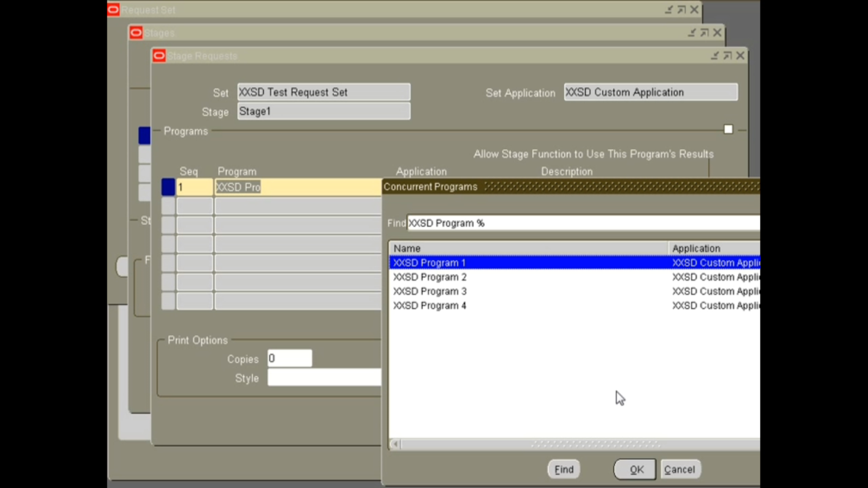Image resolution: width=868 pixels, height=488 pixels.
Task: Select the record indicator beside sequence 1
Action: pyautogui.click(x=169, y=187)
